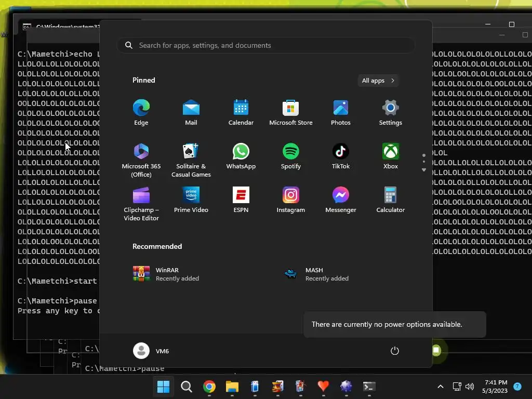Viewport: 532px width, 399px height.
Task: Click the Pinned section heading
Action: [x=144, y=80]
